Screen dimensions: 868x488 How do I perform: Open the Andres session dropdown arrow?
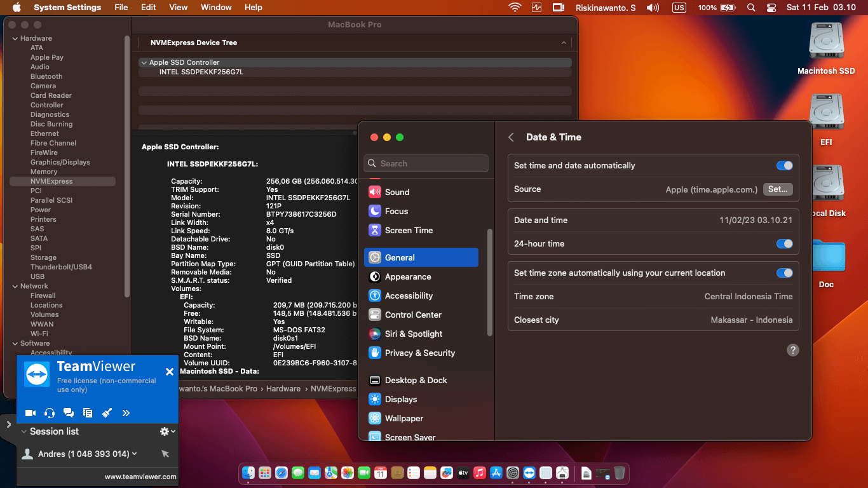135,454
